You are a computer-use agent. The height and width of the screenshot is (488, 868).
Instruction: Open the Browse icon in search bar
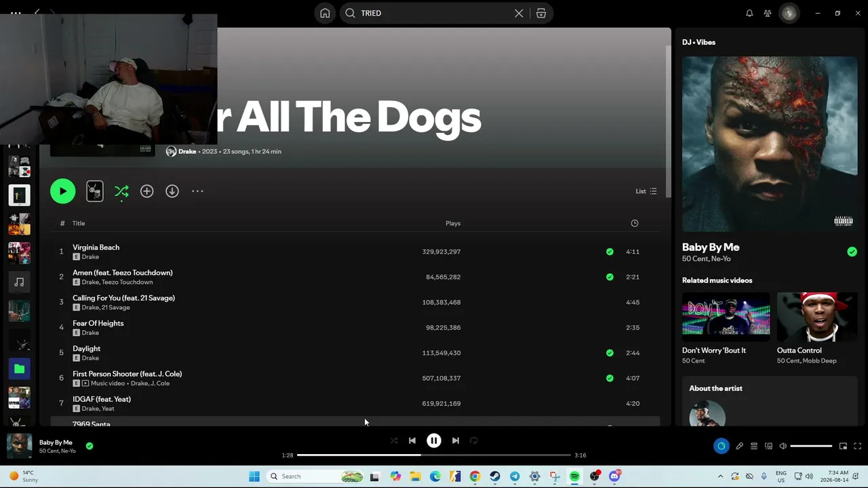click(x=541, y=13)
